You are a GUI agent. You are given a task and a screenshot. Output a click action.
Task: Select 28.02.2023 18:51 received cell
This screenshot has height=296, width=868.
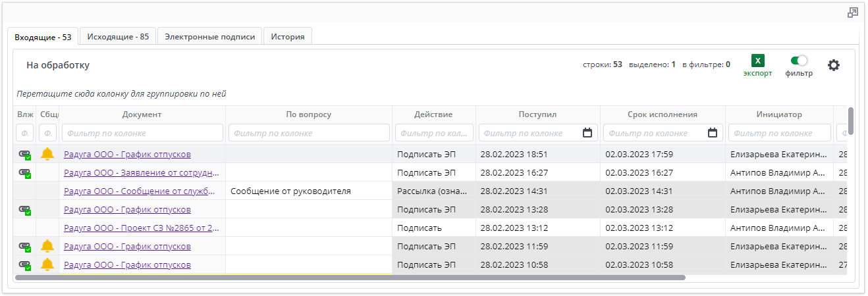coord(538,155)
